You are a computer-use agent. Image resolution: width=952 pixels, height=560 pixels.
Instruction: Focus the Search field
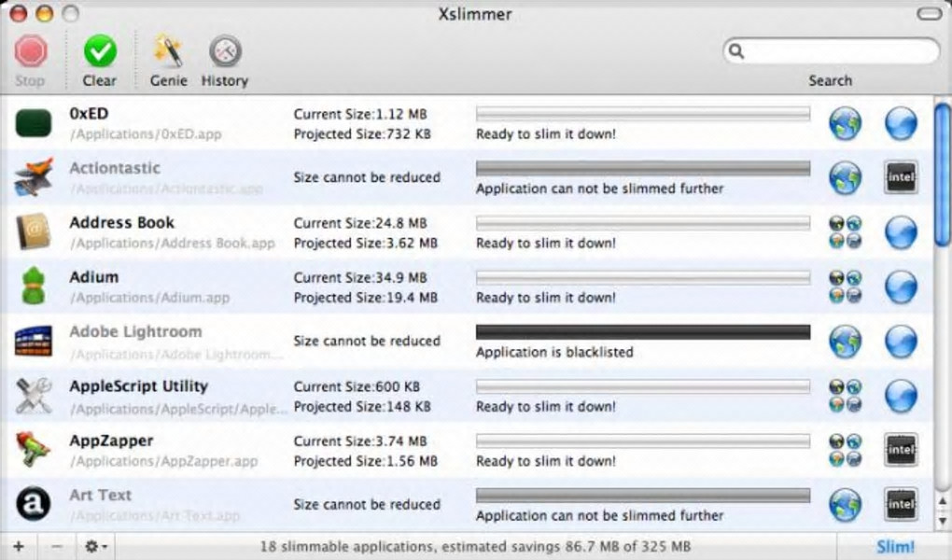(832, 51)
